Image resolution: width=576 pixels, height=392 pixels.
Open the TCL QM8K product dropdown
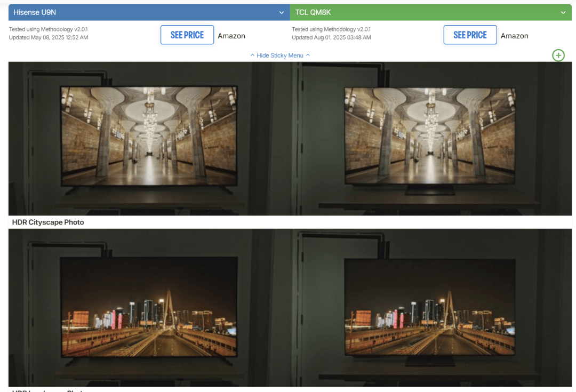click(430, 12)
